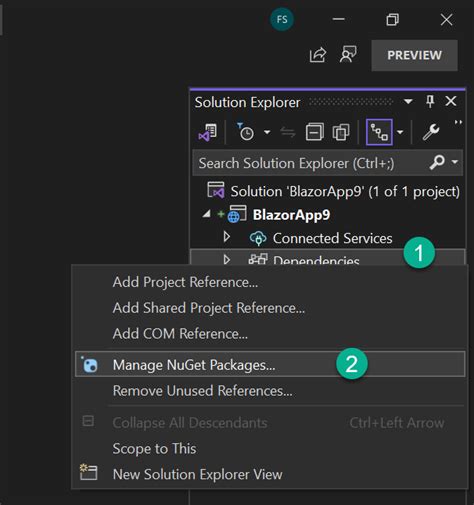
Task: Restore down the Visual Studio window
Action: coord(392,20)
